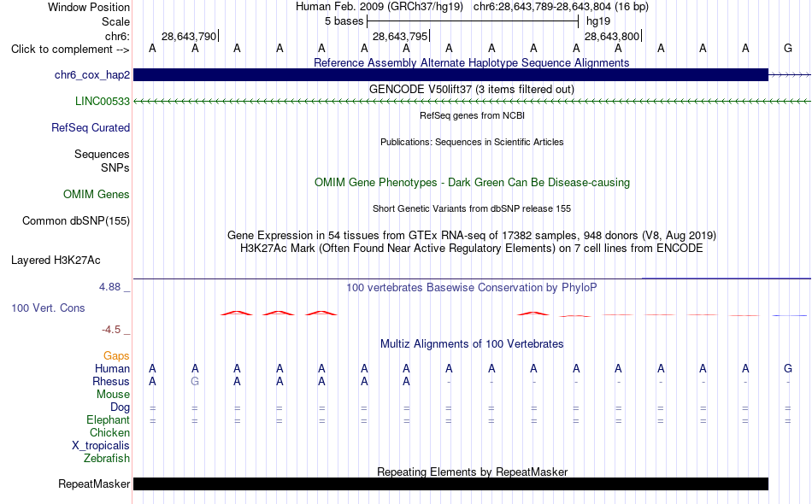
Task: Open the Reference Assembly Alternate Haplotype Sequence Alignments title
Action: click(x=472, y=62)
